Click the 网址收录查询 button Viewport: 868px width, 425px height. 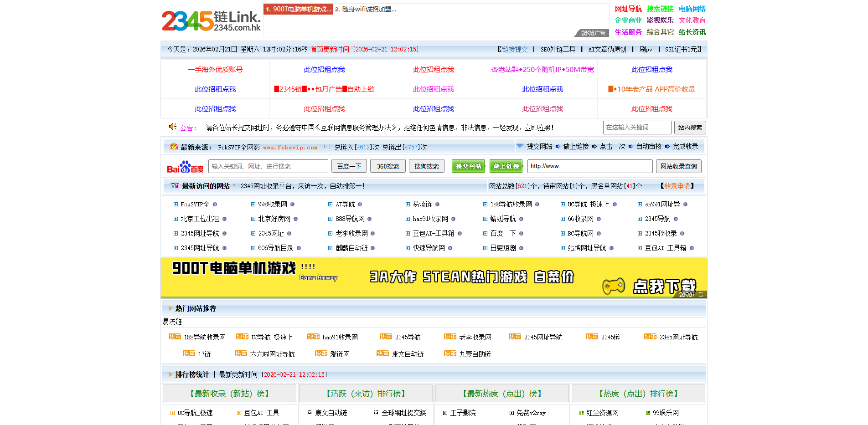679,166
